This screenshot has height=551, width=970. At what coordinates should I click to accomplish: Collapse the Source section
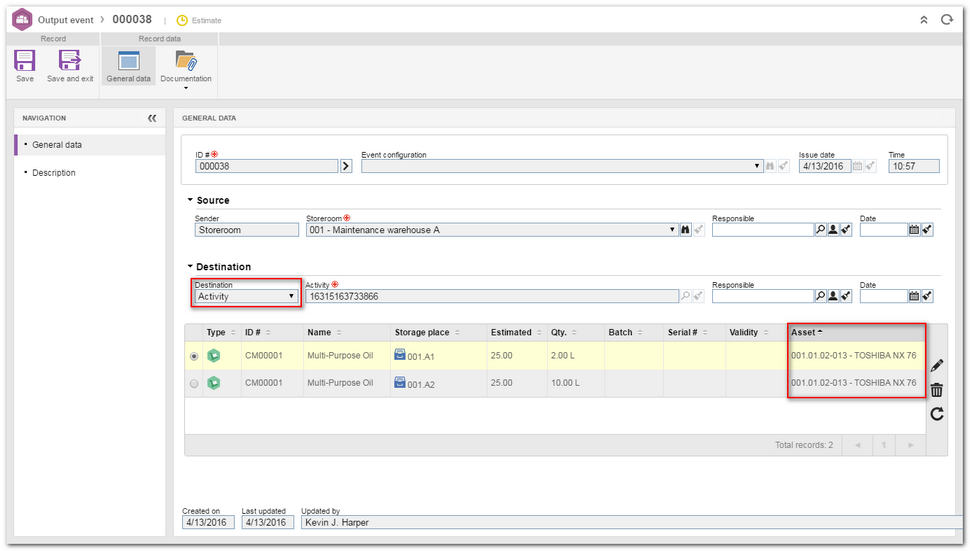[x=191, y=200]
